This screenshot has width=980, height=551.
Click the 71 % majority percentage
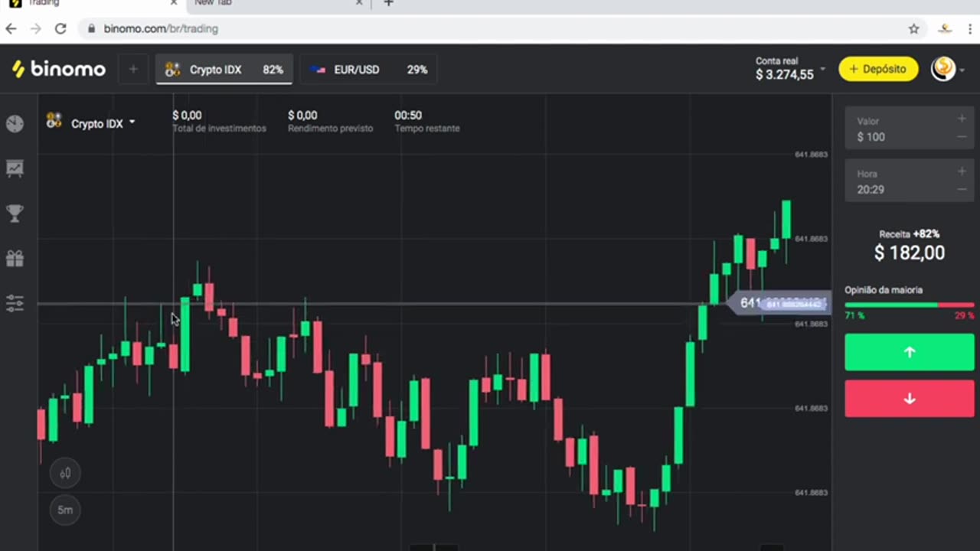coord(854,315)
